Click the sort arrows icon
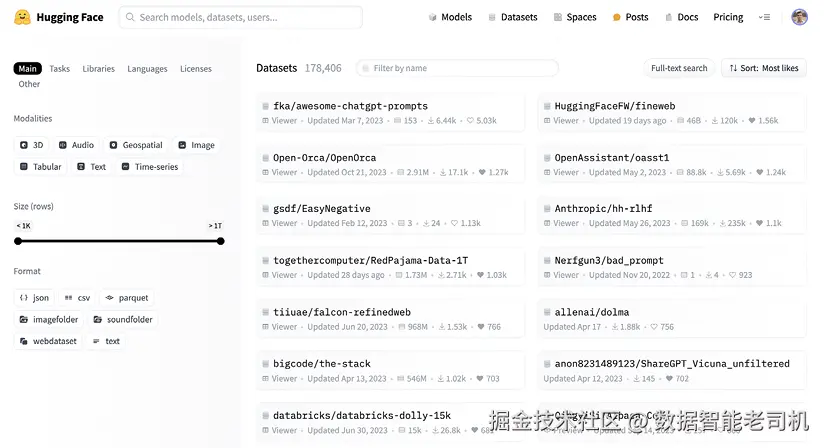 tap(733, 68)
